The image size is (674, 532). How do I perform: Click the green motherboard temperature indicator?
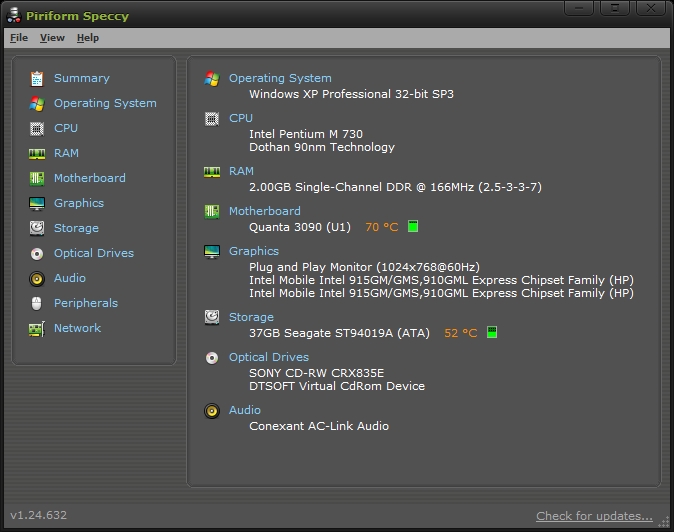(x=413, y=226)
